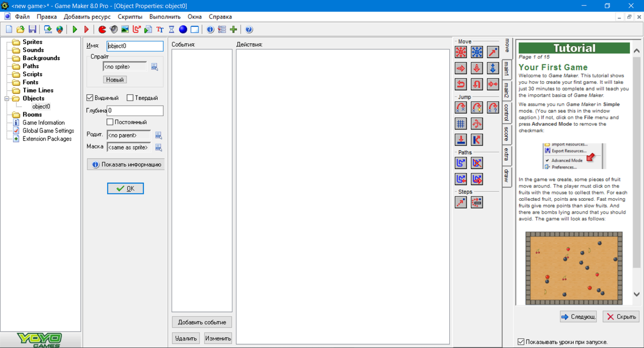Viewport: 644px width, 348px height.
Task: Save the game with the floppy icon
Action: click(x=32, y=29)
